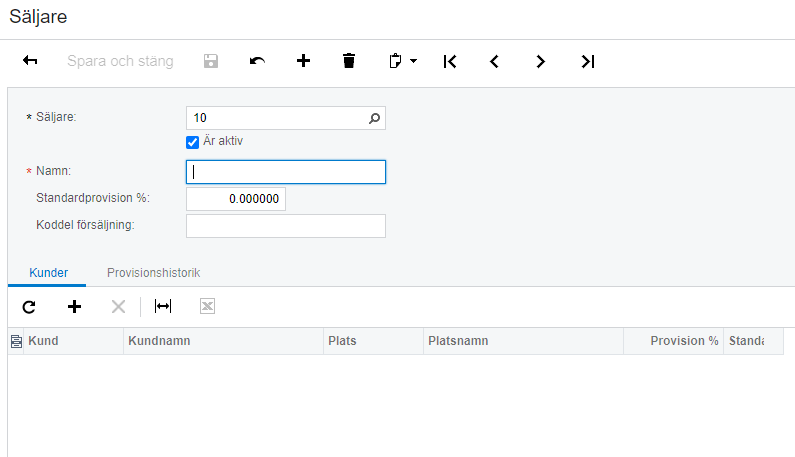This screenshot has height=457, width=795.
Task: Fit grid columns to width icon
Action: click(x=163, y=306)
